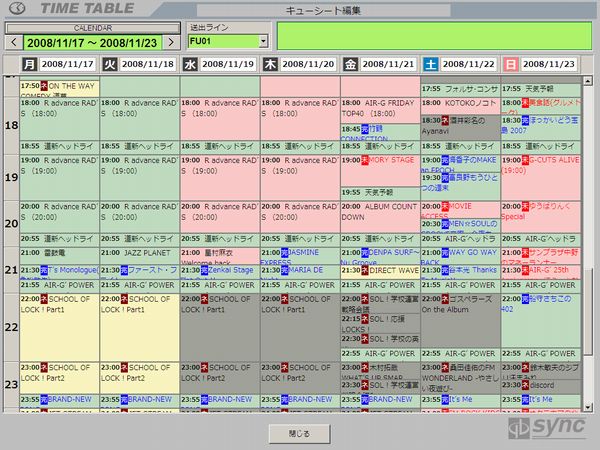The height and width of the screenshot is (450, 600).
Task: Open the 送出ライン FU01 dropdown
Action: [x=263, y=42]
